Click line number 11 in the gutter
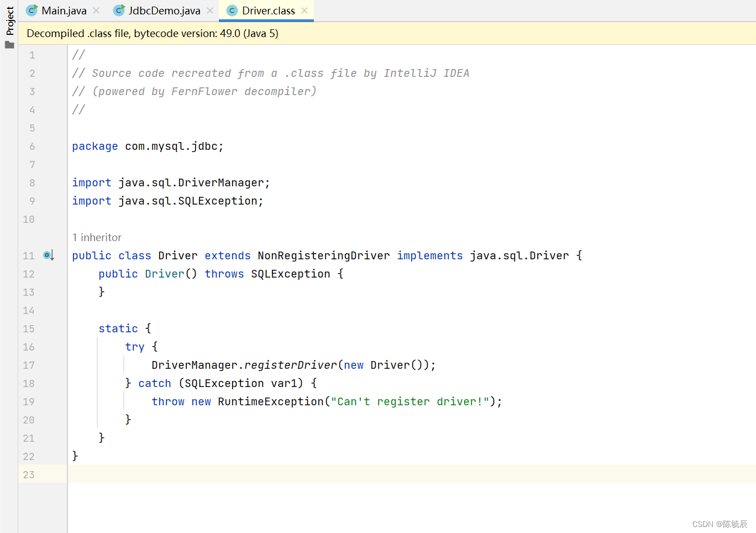 (x=29, y=256)
